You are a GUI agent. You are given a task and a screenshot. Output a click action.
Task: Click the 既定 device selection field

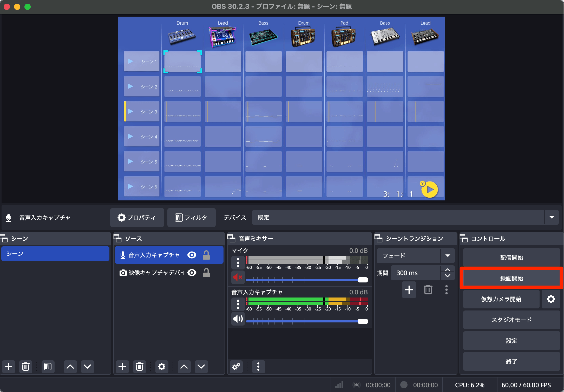[398, 217]
